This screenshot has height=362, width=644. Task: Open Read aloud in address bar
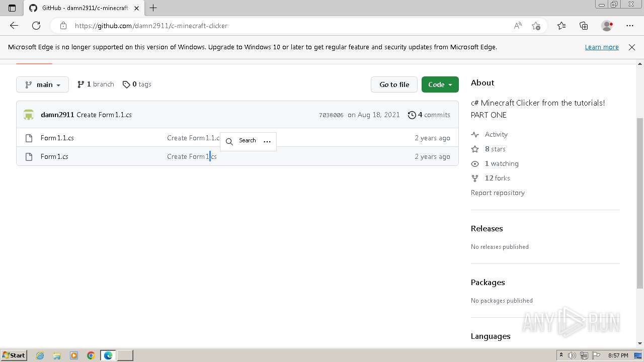click(x=518, y=26)
